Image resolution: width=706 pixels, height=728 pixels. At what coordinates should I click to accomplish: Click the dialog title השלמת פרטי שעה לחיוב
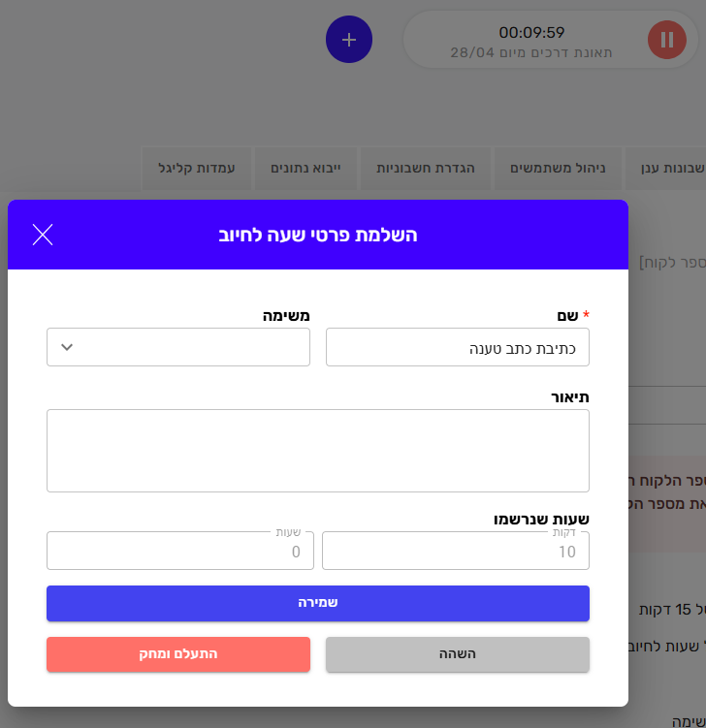click(x=317, y=235)
